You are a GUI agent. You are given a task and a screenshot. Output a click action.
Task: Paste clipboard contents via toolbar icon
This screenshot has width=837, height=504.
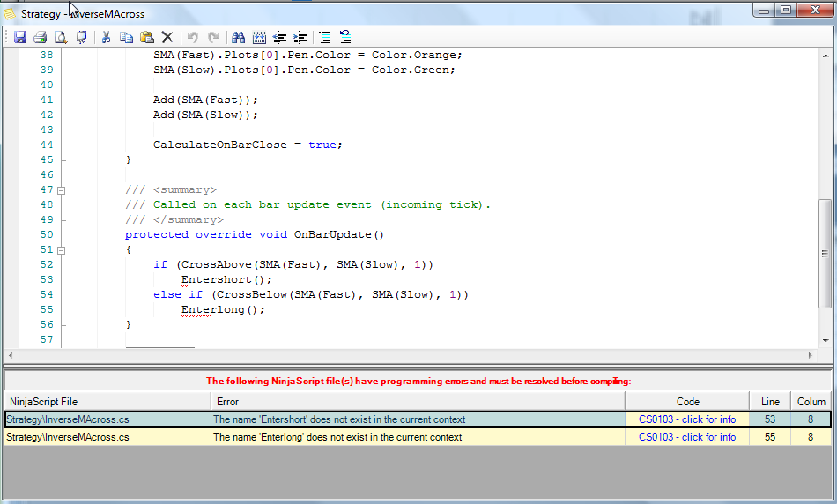coord(147,37)
